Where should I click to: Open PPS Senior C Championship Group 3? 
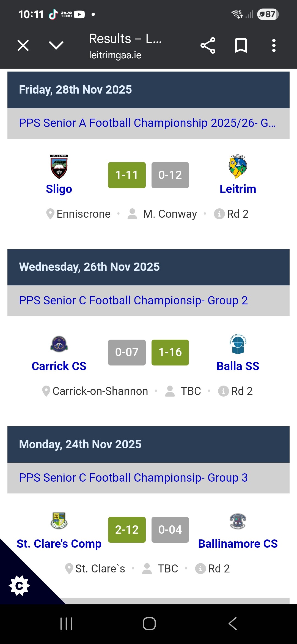(133, 478)
